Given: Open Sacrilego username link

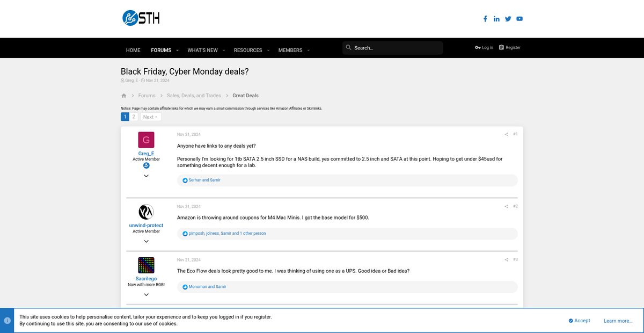Looking at the screenshot, I should click(146, 279).
